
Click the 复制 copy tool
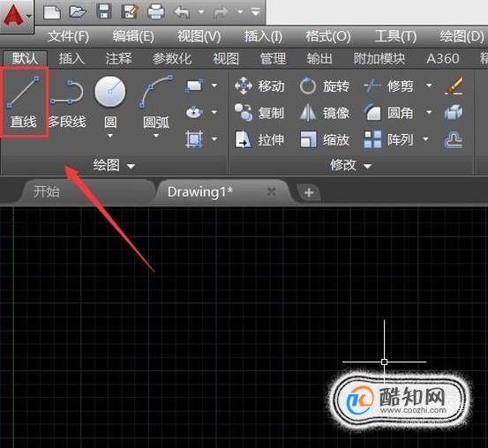[259, 113]
